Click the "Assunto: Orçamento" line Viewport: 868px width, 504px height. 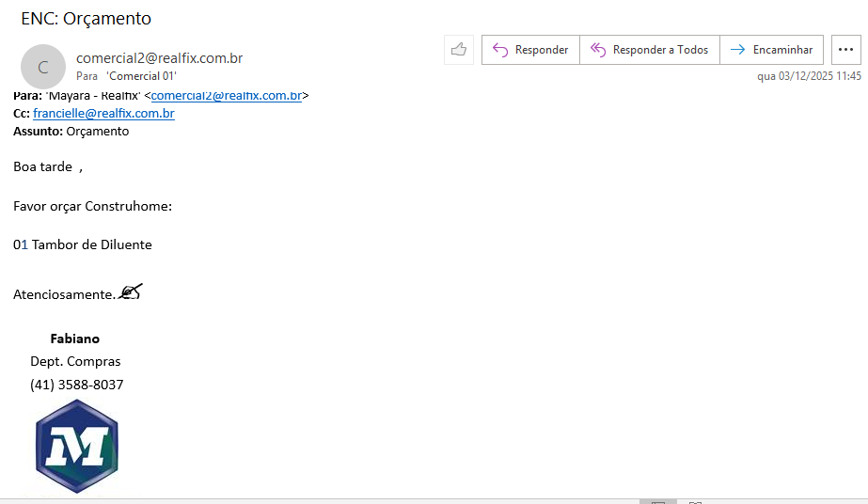coord(71,132)
